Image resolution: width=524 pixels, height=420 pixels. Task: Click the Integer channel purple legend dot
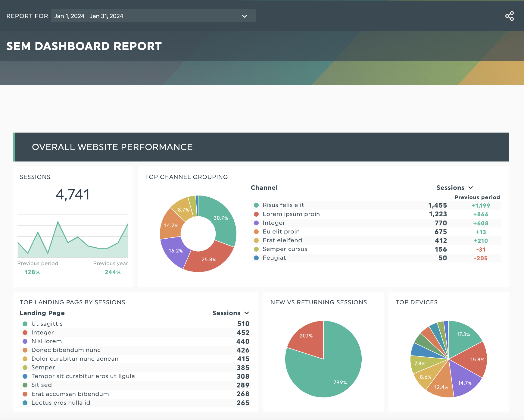(256, 223)
